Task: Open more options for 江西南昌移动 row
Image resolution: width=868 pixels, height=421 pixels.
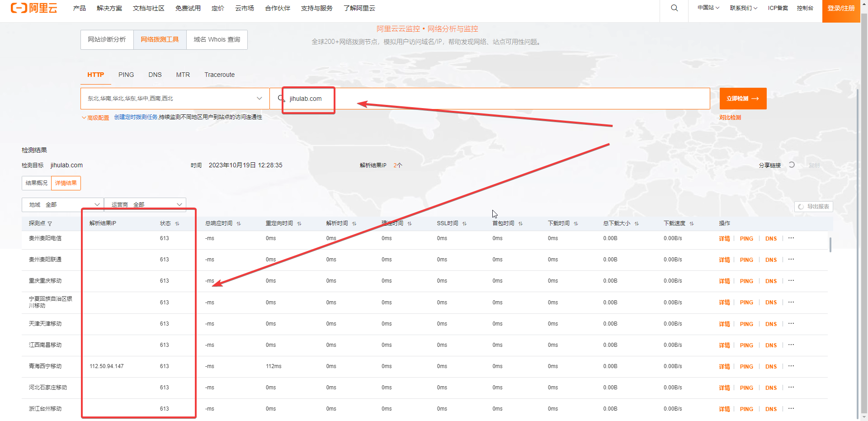Action: coord(791,345)
